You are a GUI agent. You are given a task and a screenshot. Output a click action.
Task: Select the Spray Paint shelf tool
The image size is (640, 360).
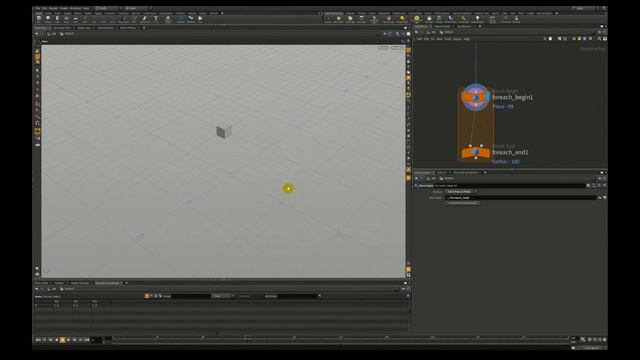[x=145, y=19]
